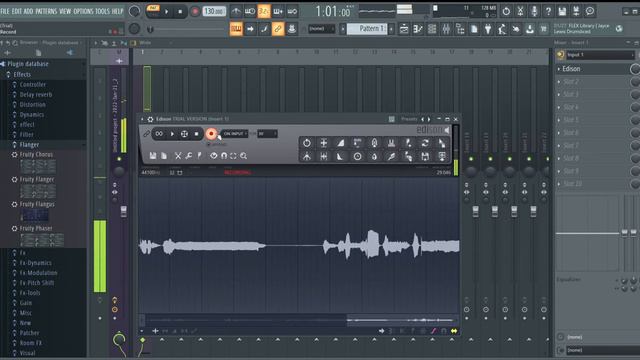Toggle the metronome button
The image size is (640, 360).
[236, 11]
